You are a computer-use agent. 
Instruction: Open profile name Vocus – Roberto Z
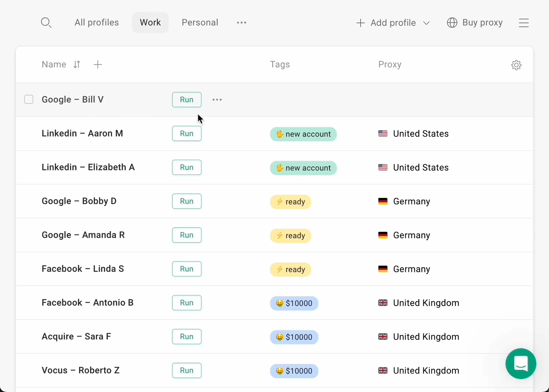pyautogui.click(x=81, y=370)
